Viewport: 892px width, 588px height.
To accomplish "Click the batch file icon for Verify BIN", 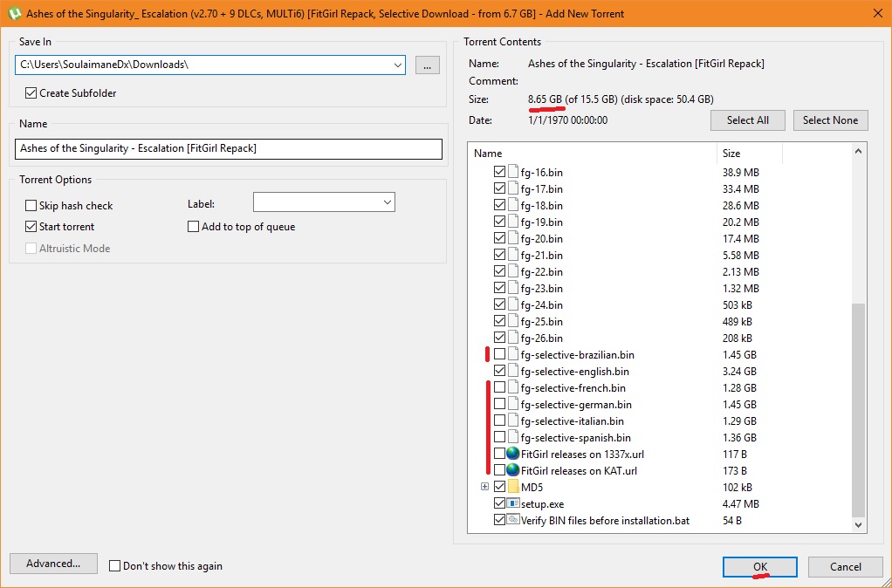I will coord(513,521).
